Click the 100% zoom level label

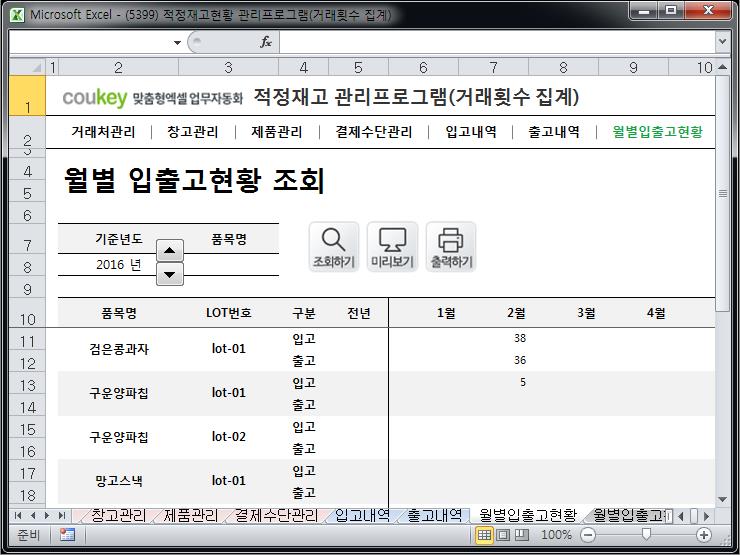[x=556, y=535]
